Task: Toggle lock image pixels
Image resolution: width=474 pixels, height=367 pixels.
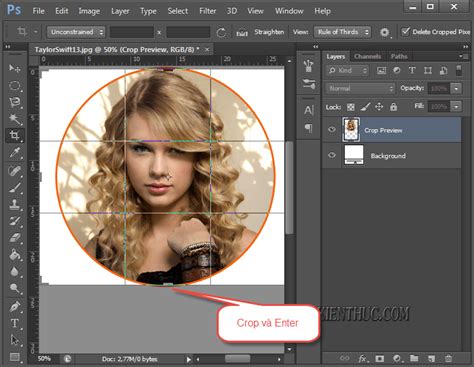Action: [365, 107]
